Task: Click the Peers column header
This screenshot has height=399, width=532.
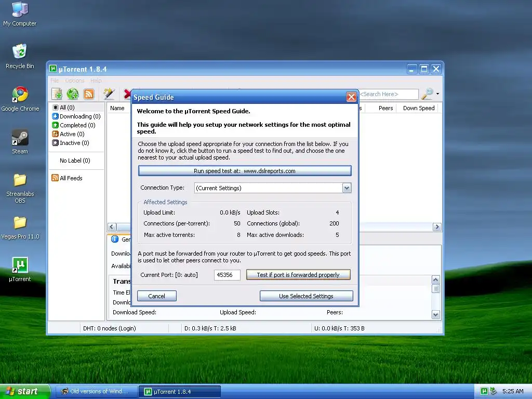Action: (x=385, y=108)
